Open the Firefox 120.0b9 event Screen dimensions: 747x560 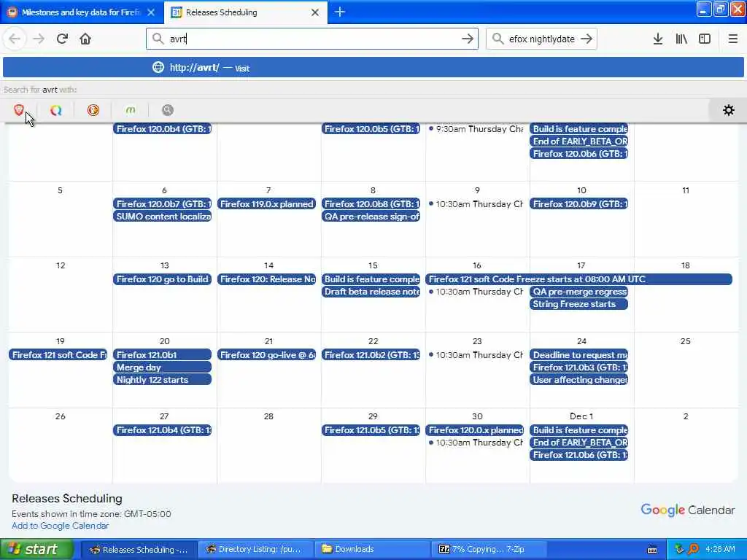coord(579,204)
